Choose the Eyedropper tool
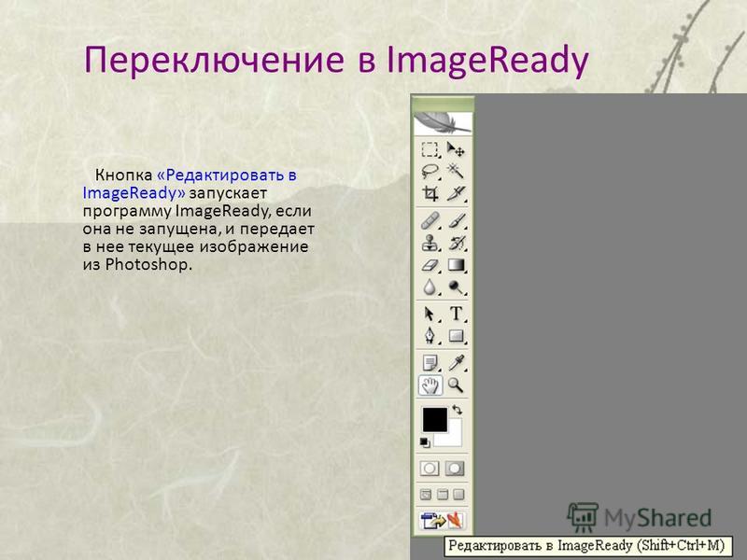This screenshot has height=560, width=747. [x=456, y=363]
